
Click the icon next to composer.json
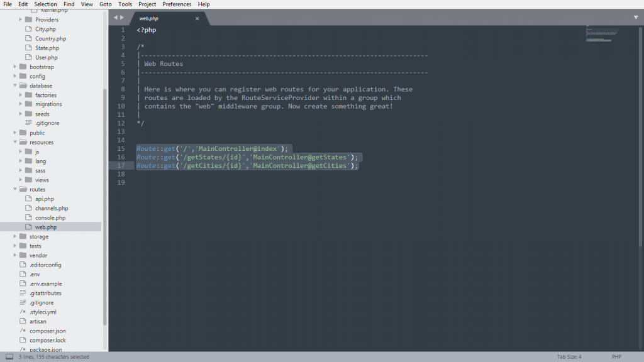(x=23, y=331)
